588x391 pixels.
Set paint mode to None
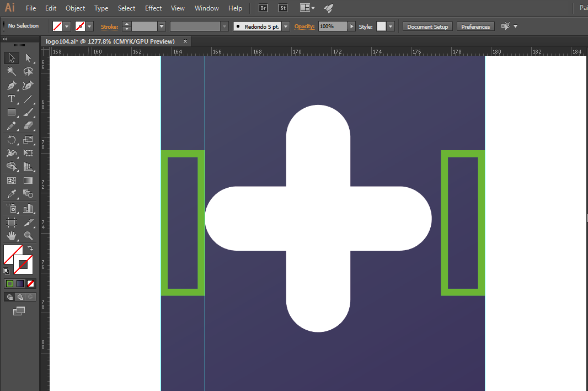pyautogui.click(x=31, y=283)
